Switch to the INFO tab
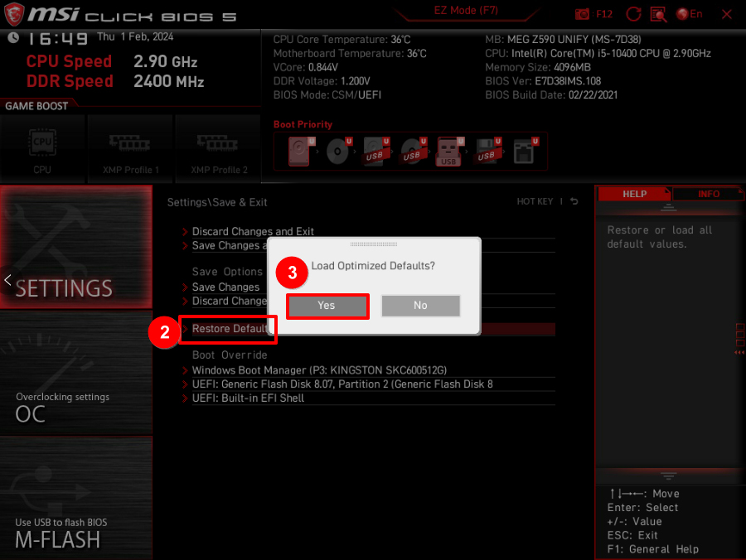Screen dimensions: 746x560 click(708, 193)
